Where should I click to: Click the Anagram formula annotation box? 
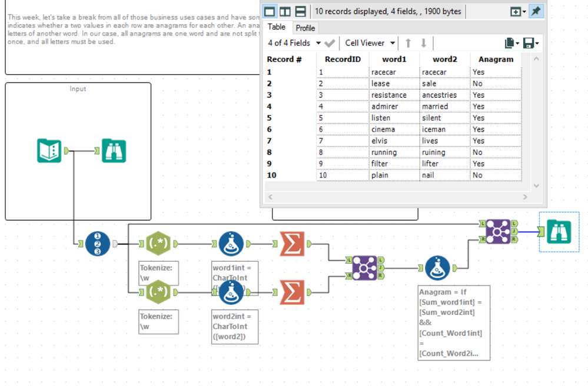coord(454,323)
